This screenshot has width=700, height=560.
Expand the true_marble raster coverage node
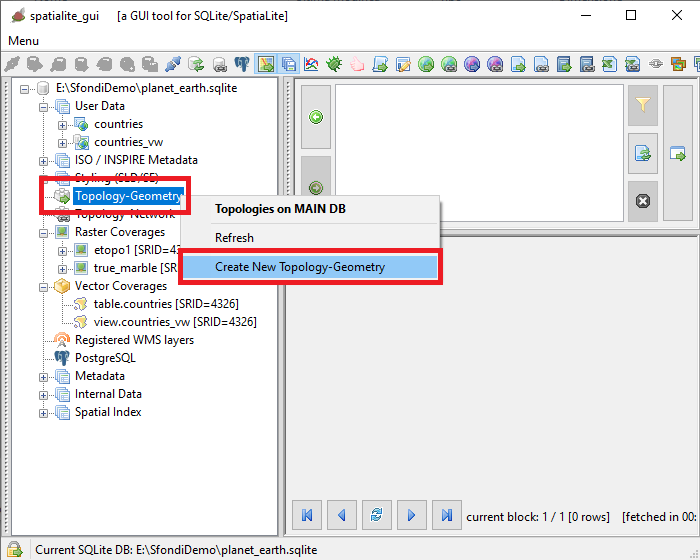[62, 269]
